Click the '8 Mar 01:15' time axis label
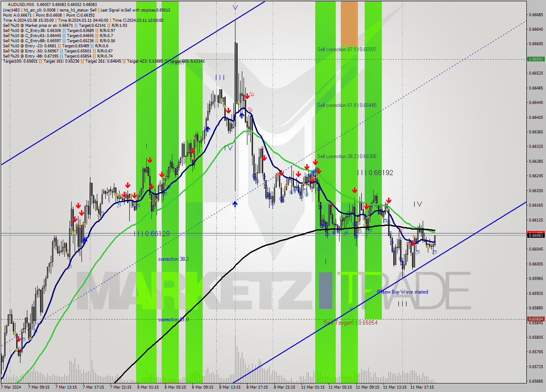546x392 pixels. coord(147,387)
